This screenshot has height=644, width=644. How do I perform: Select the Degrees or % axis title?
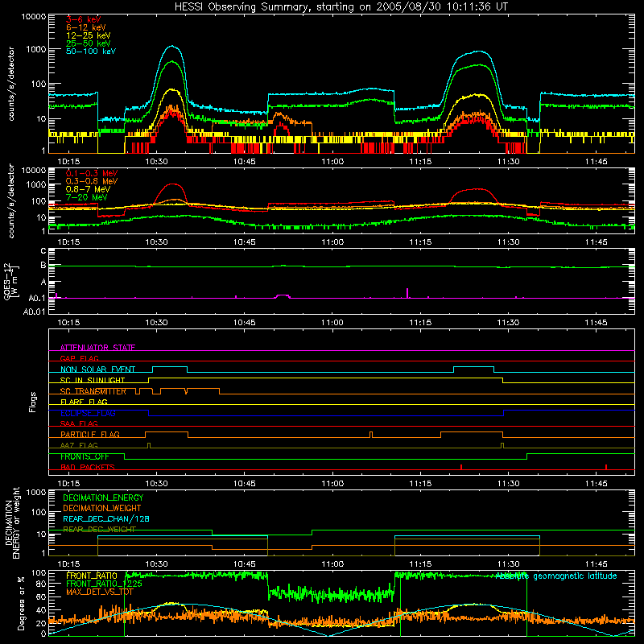click(x=22, y=603)
